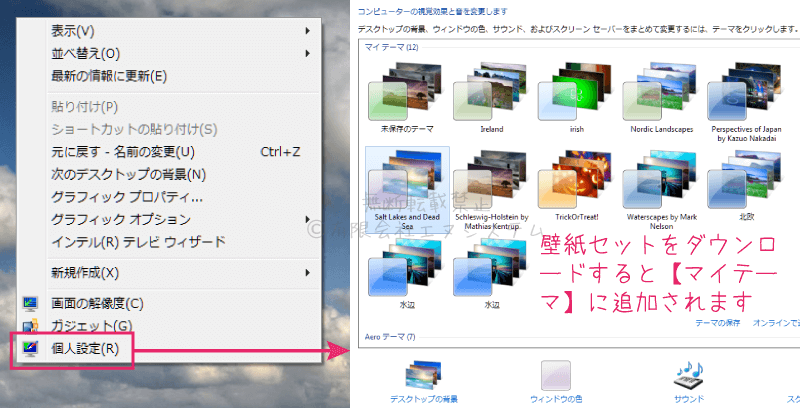Open 新規作成(X) submenu

coord(168,273)
